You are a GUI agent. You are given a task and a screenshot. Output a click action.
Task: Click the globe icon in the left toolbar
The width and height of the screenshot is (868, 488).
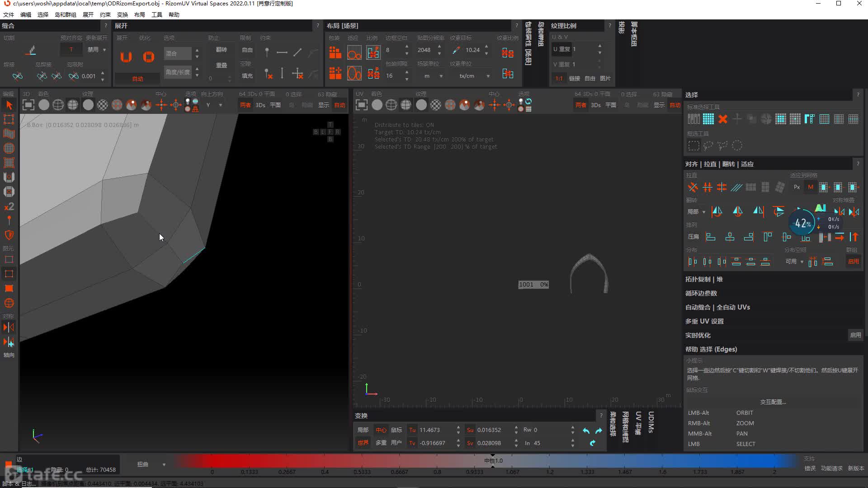click(9, 303)
